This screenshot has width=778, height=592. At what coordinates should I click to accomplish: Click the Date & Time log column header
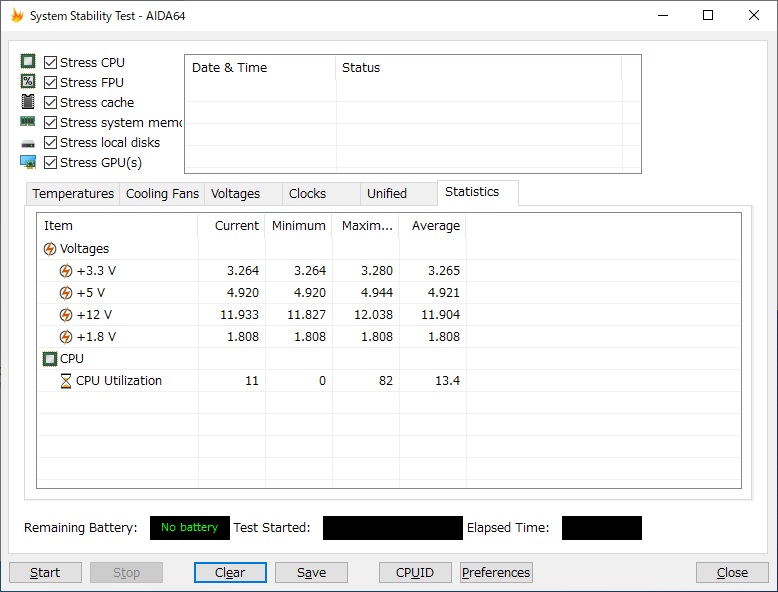230,68
